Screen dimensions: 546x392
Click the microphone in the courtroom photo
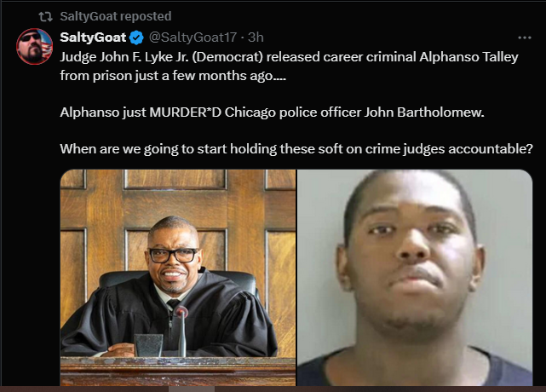[x=181, y=331]
